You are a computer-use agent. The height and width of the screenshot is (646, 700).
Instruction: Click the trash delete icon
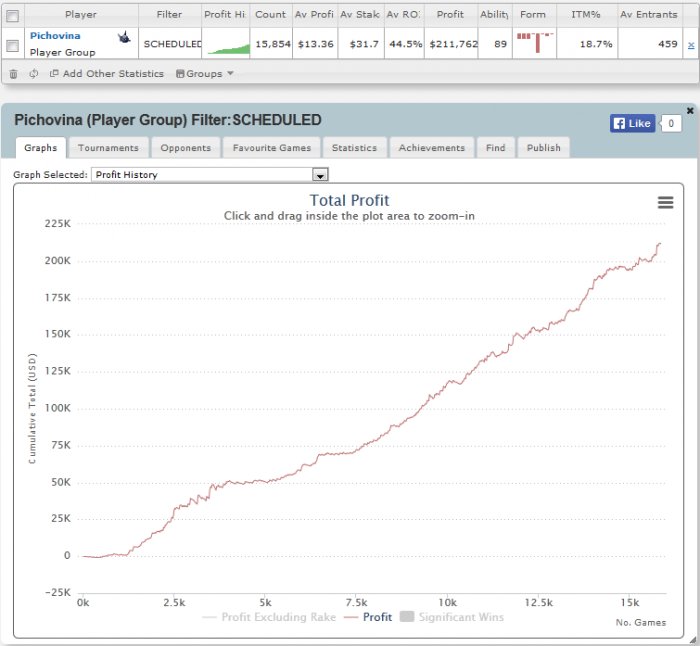[x=13, y=74]
